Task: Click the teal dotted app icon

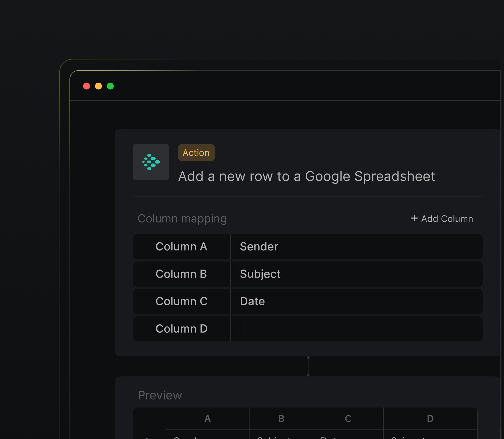Action: pyautogui.click(x=151, y=162)
